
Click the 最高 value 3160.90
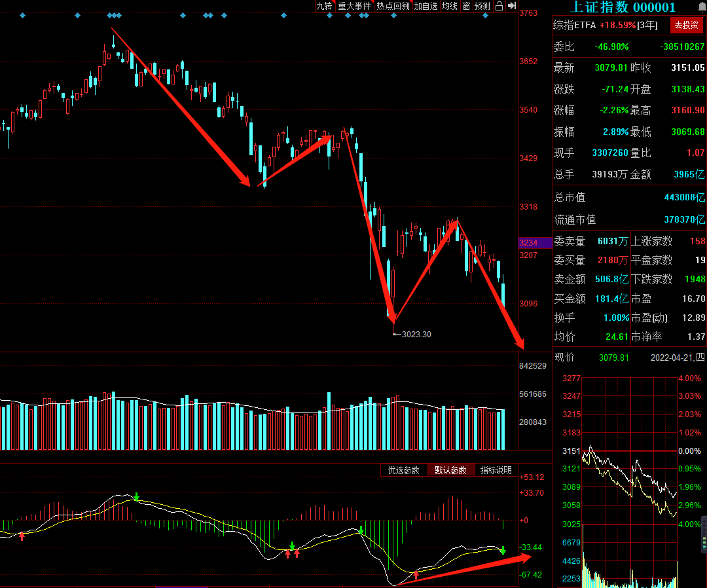[x=687, y=110]
